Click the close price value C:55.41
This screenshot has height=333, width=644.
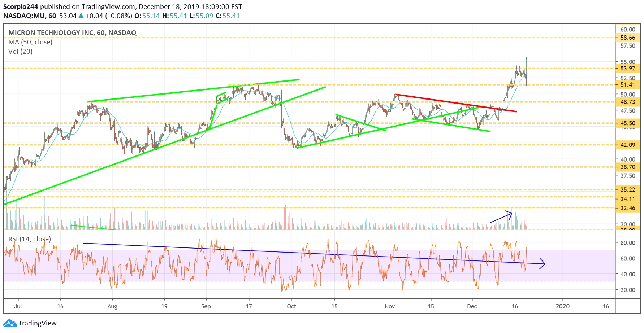pyautogui.click(x=228, y=16)
